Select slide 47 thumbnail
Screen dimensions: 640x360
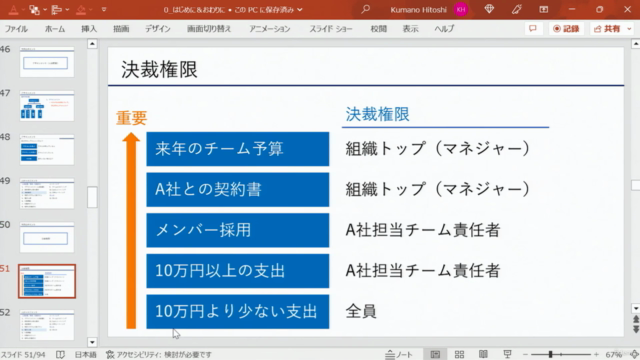point(47,106)
